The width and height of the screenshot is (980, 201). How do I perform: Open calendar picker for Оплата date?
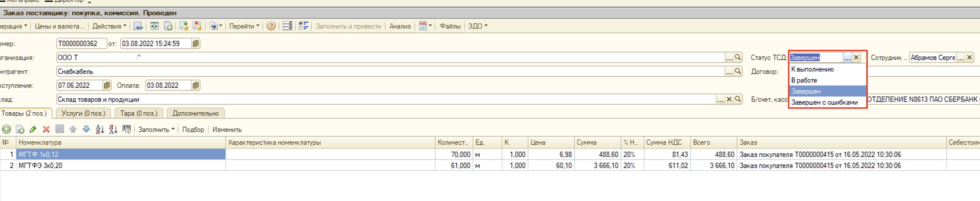click(x=196, y=85)
